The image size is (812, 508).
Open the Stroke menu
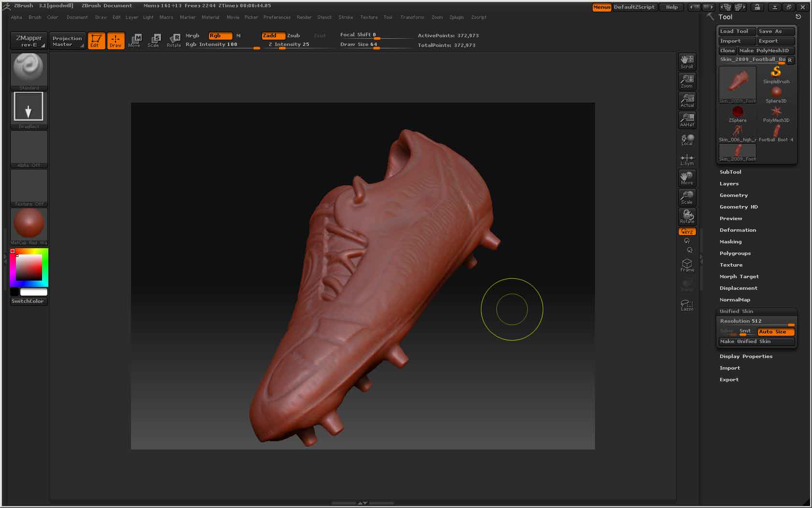point(346,17)
